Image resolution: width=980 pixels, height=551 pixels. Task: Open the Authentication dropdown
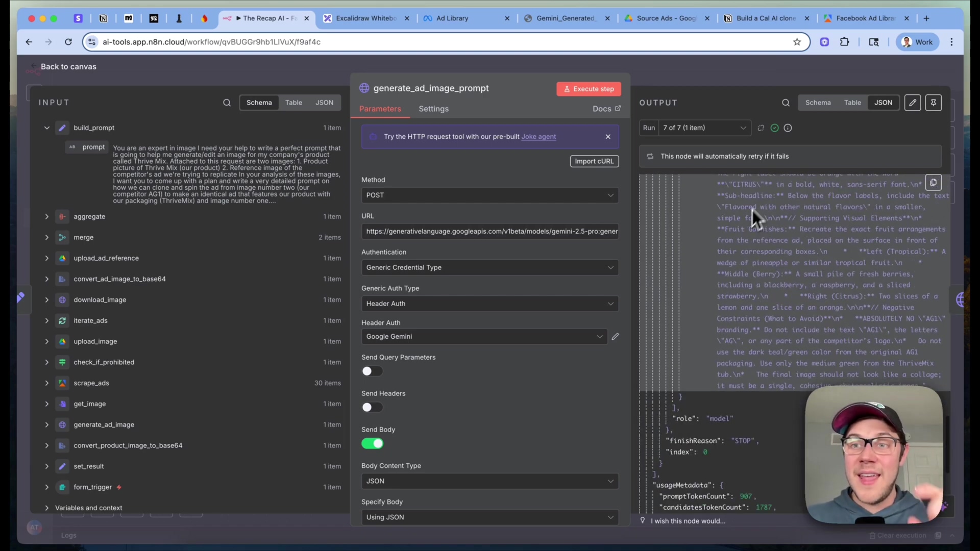pos(490,268)
